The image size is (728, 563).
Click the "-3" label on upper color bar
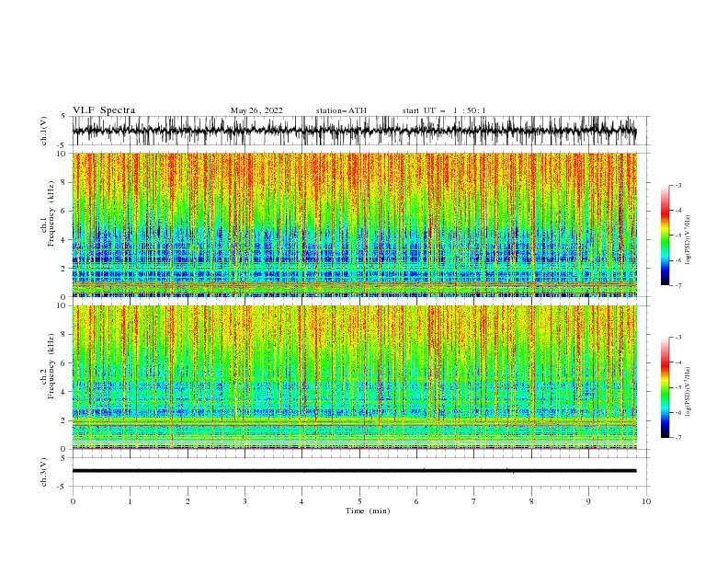click(678, 185)
